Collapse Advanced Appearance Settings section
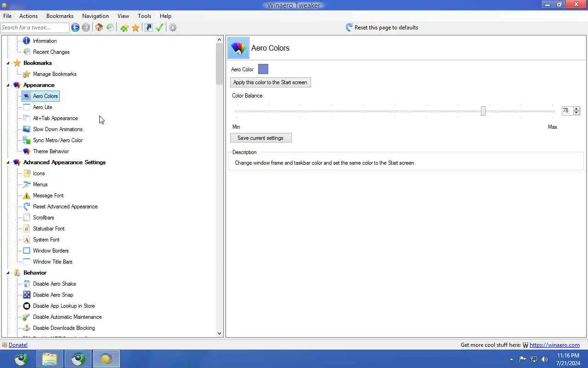Screen dimensions: 588x368 [8, 162]
